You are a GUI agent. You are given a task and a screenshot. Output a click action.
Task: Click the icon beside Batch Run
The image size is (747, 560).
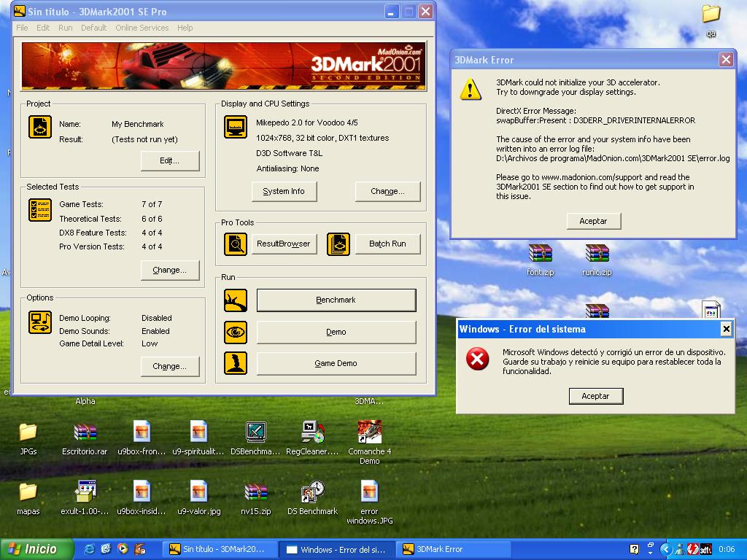(x=338, y=244)
